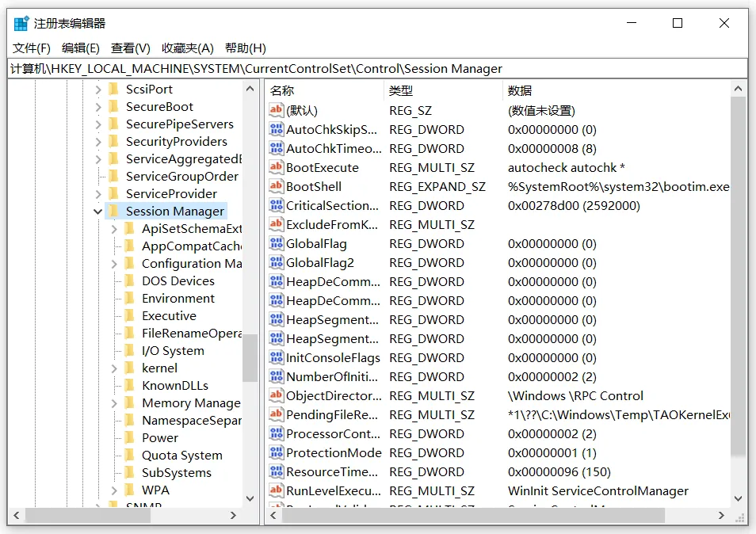The width and height of the screenshot is (756, 534).
Task: Open the 查看(V) menu
Action: coord(131,48)
